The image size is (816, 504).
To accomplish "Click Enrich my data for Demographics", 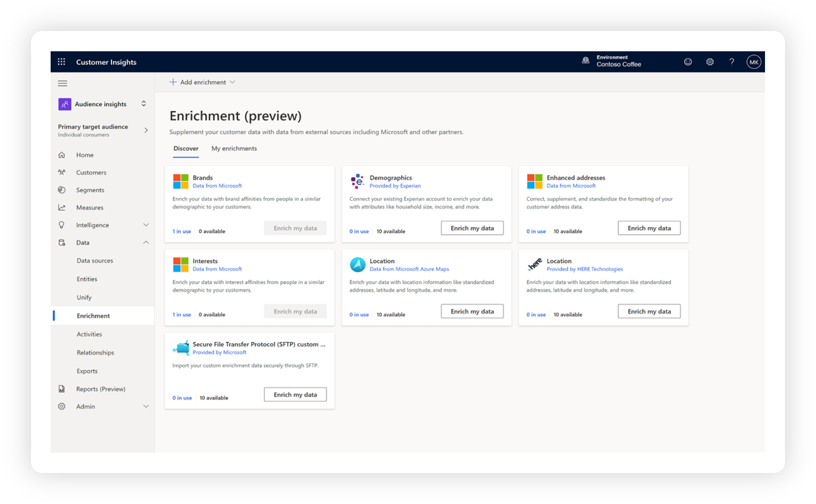I will pos(472,228).
